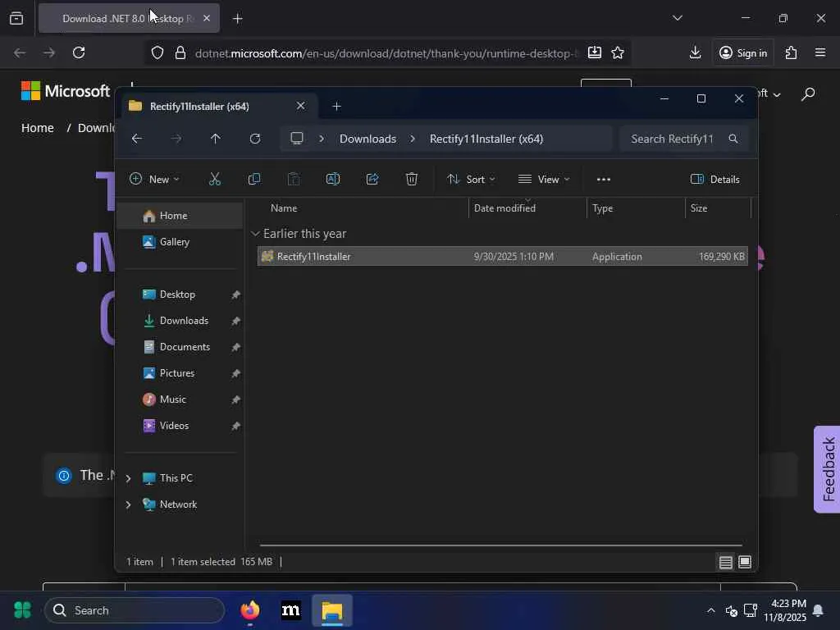
Task: Reload the Firefox page
Action: (79, 52)
